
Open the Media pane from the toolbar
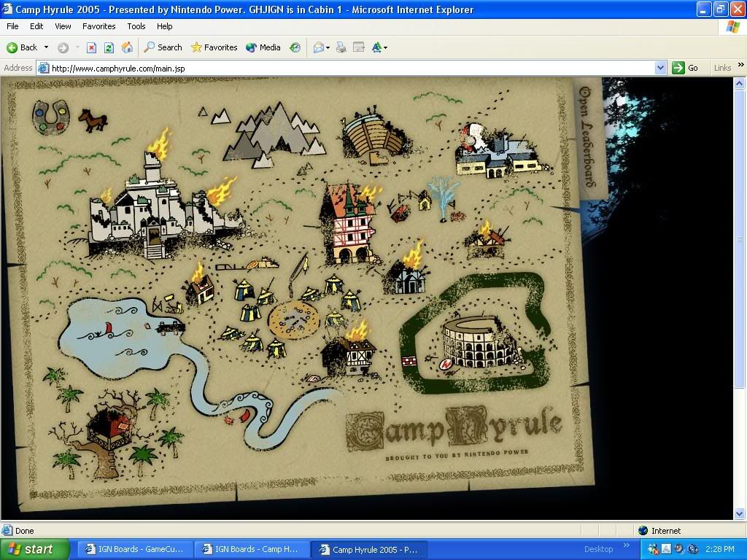click(x=263, y=47)
